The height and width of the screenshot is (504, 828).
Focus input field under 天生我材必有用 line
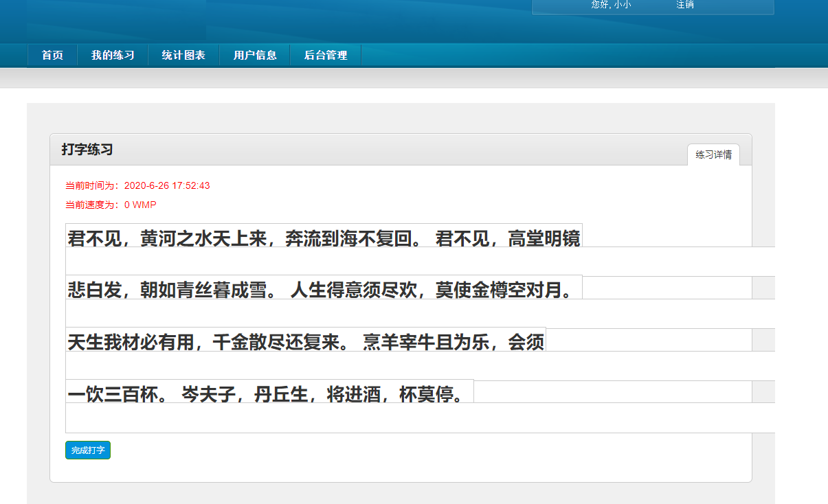coord(421,365)
